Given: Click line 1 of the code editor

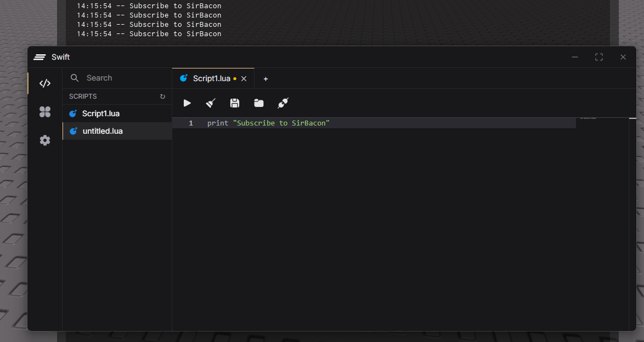Looking at the screenshot, I should click(374, 123).
